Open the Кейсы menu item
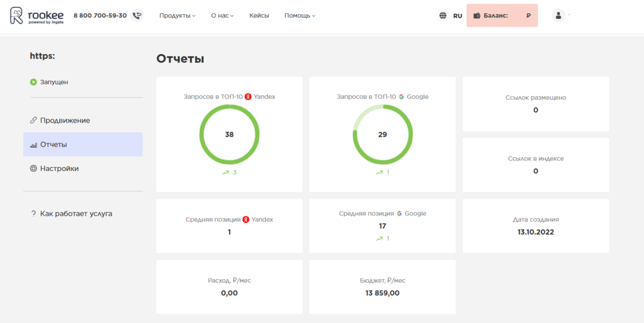The height and width of the screenshot is (323, 644). tap(259, 16)
